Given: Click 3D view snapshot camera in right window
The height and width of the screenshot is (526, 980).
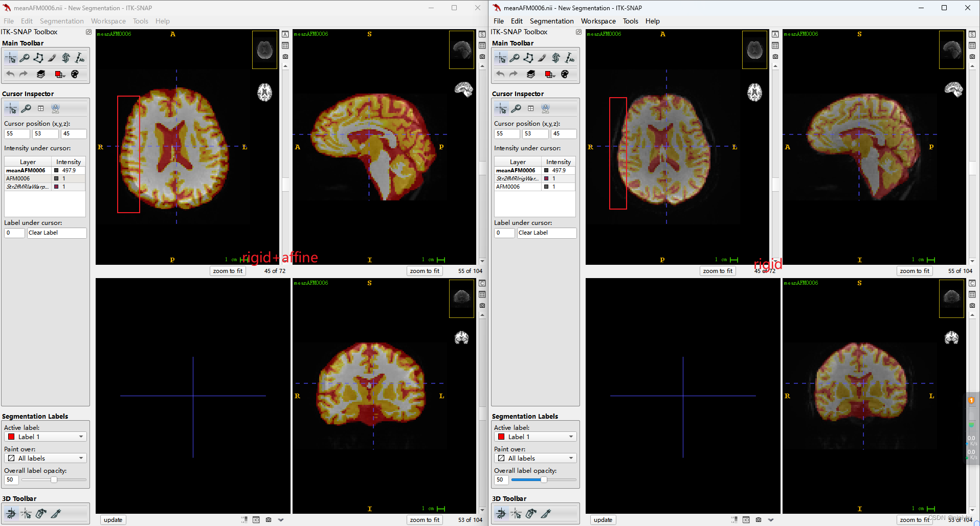Looking at the screenshot, I should click(x=759, y=520).
